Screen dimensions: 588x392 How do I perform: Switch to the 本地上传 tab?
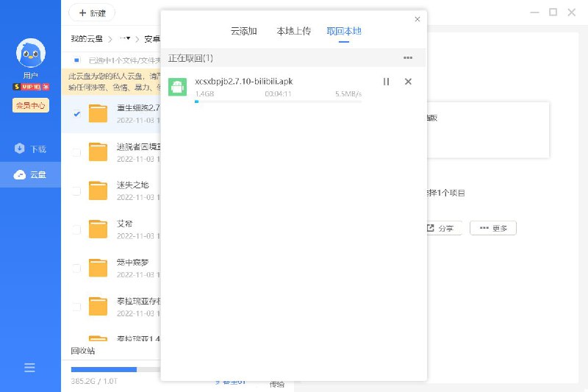tap(293, 31)
